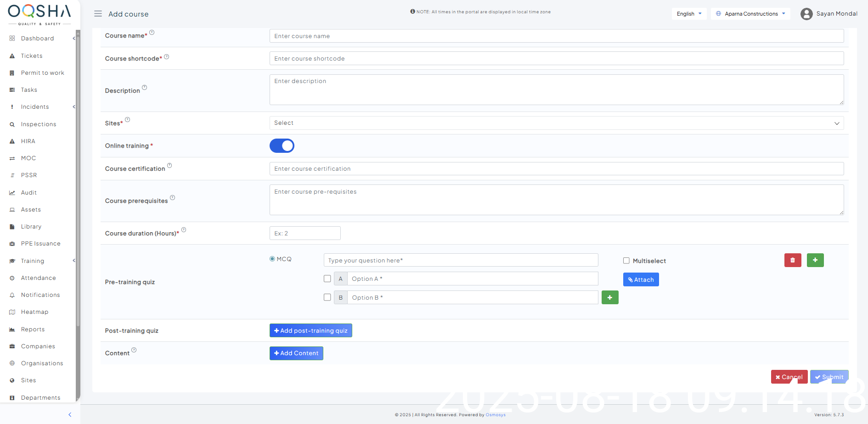
Task: Go to Inspections in sidebar
Action: tap(39, 124)
